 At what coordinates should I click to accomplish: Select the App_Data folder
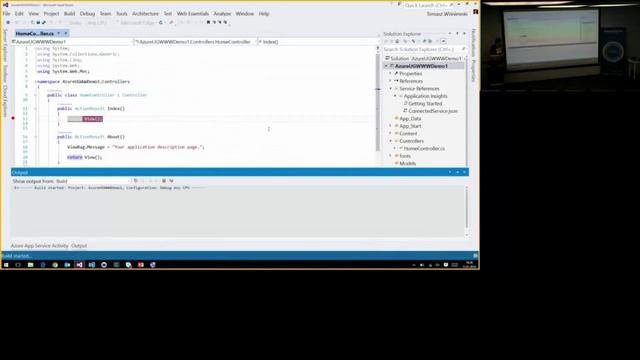pos(410,118)
